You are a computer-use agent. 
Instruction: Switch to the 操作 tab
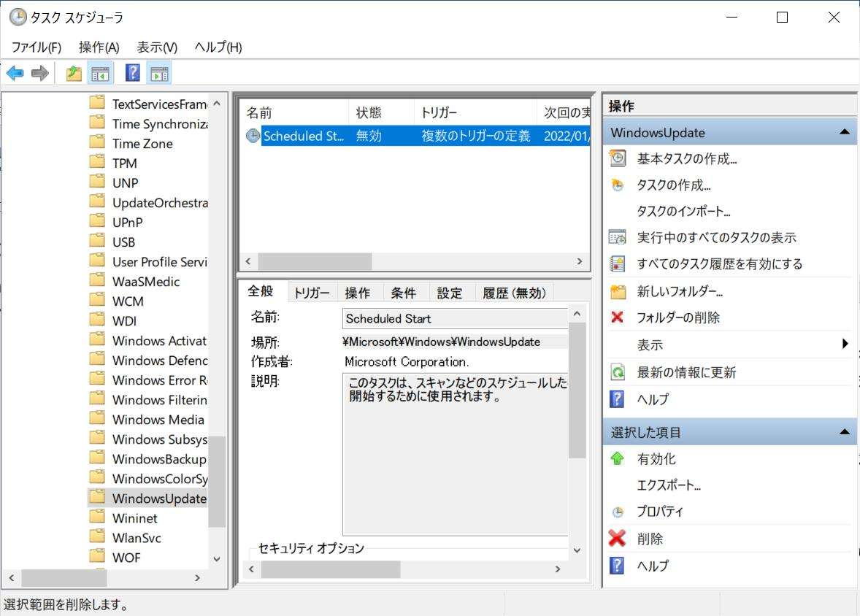tap(358, 293)
